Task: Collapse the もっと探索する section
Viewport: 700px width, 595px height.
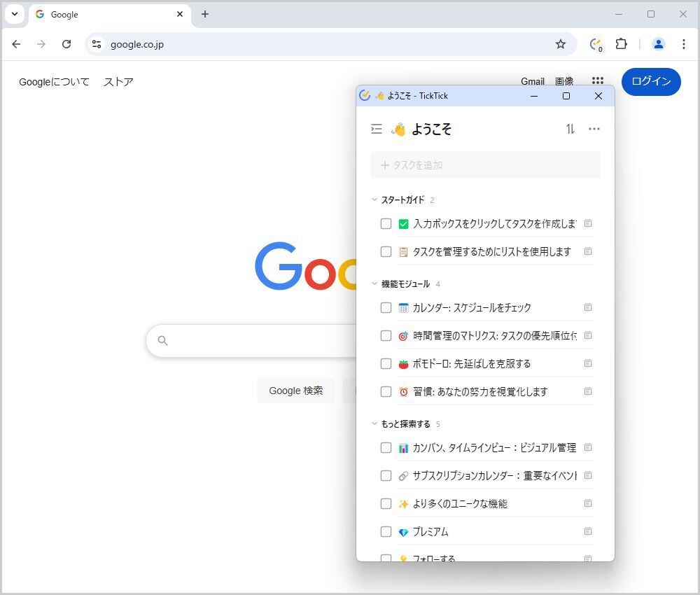Action: coord(374,423)
